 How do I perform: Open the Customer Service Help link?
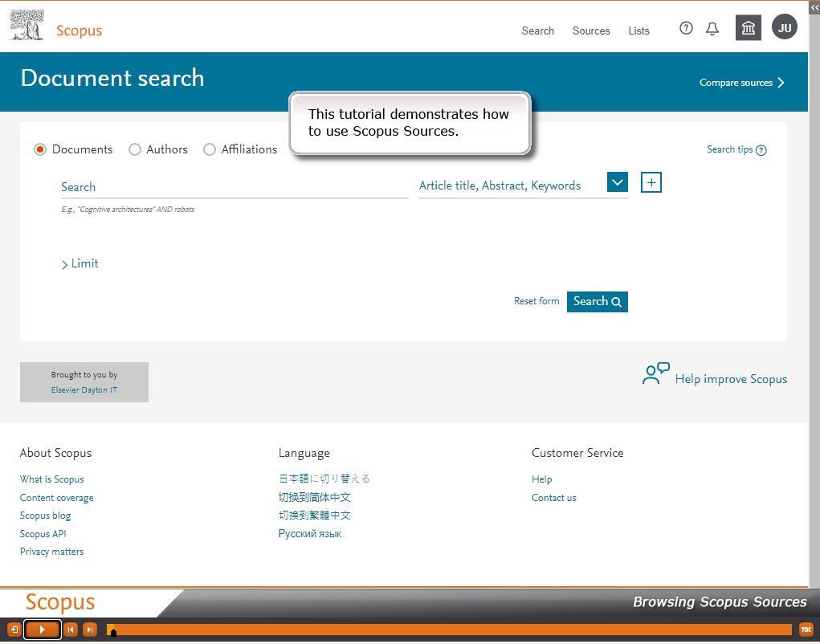coord(542,479)
